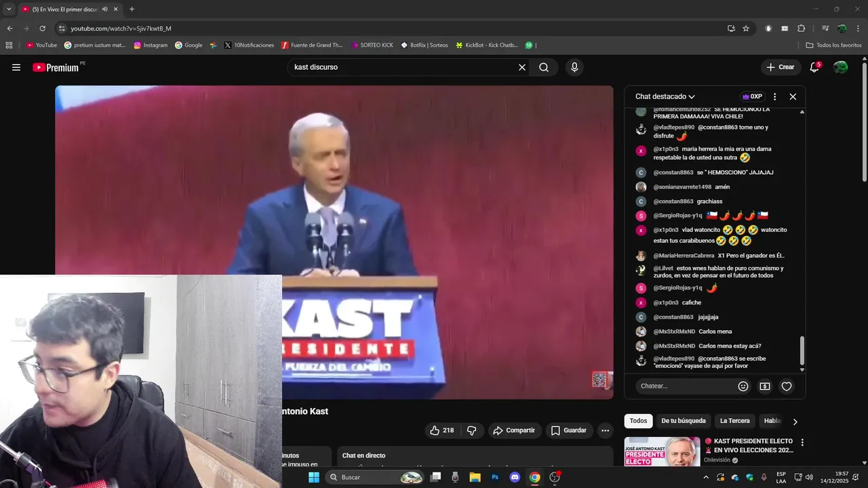Show hidden tray icons chevron

[x=706, y=477]
